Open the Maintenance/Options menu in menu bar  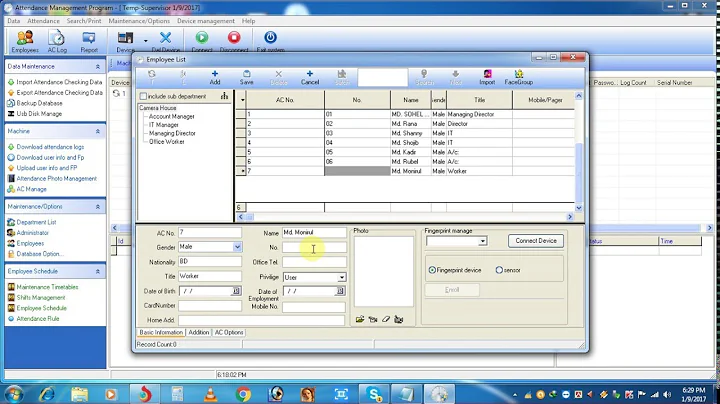click(x=139, y=21)
